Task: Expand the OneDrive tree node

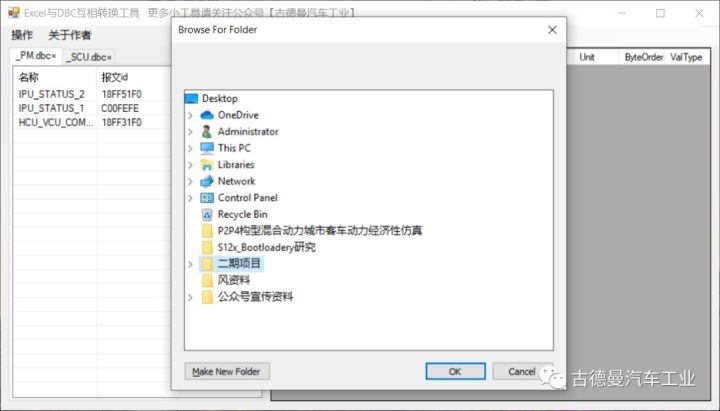Action: (190, 115)
